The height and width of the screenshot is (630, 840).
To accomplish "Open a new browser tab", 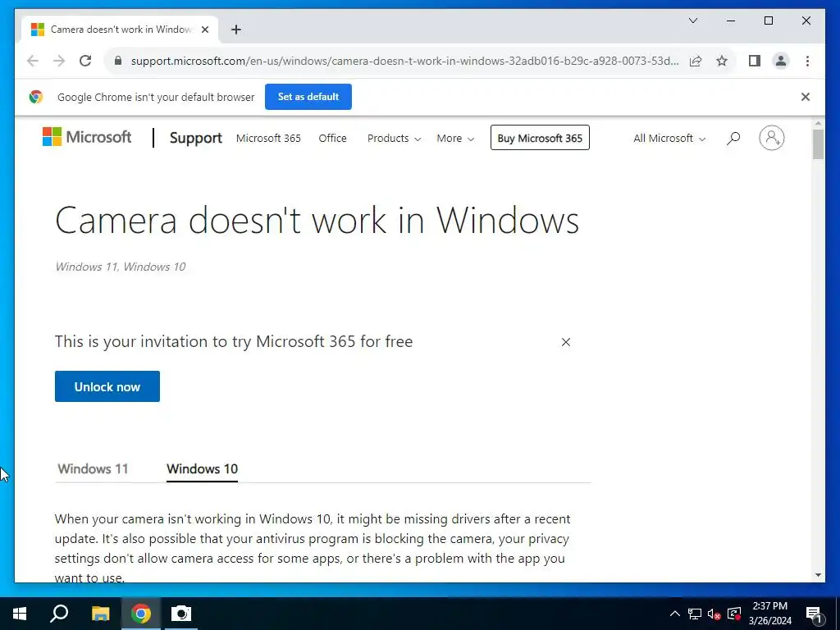I will 235,30.
